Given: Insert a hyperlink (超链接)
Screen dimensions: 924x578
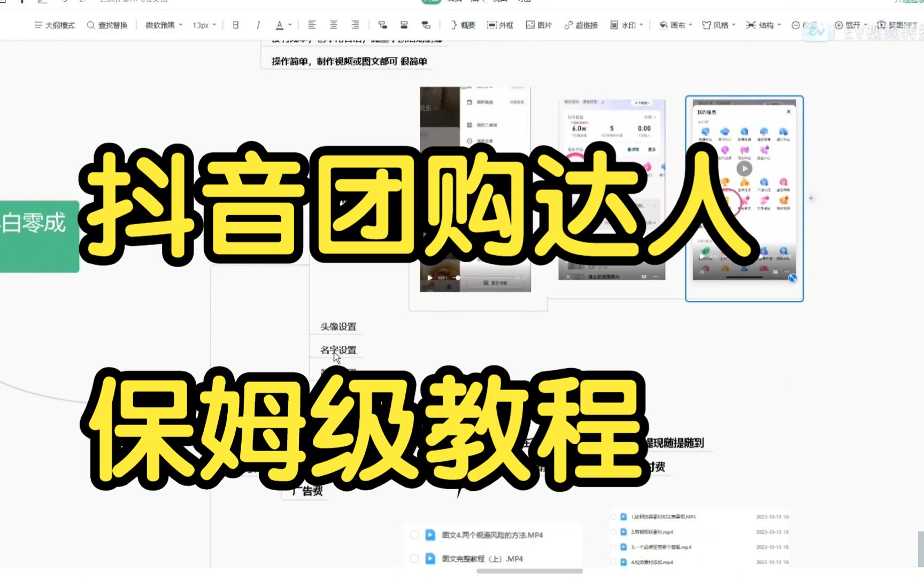Looking at the screenshot, I should point(581,25).
